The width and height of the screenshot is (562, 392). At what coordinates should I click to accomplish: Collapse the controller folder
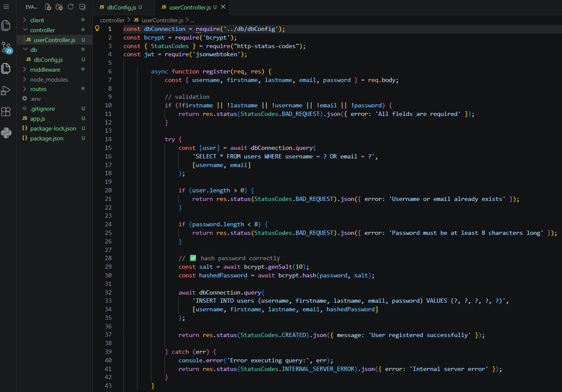pyautogui.click(x=24, y=30)
